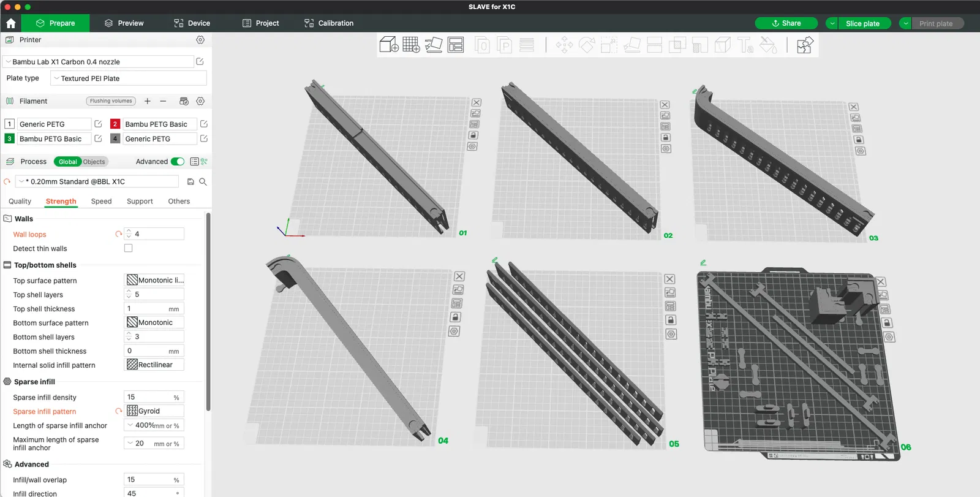Switch to the Device tab
Viewport: 980px width, 497px height.
[192, 23]
